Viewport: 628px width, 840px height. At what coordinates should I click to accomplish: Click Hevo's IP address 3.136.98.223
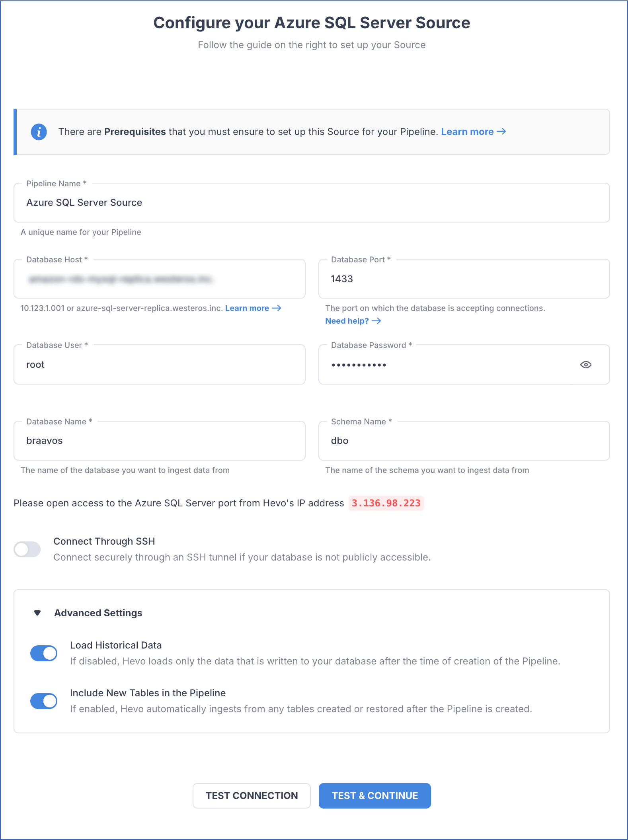(386, 503)
